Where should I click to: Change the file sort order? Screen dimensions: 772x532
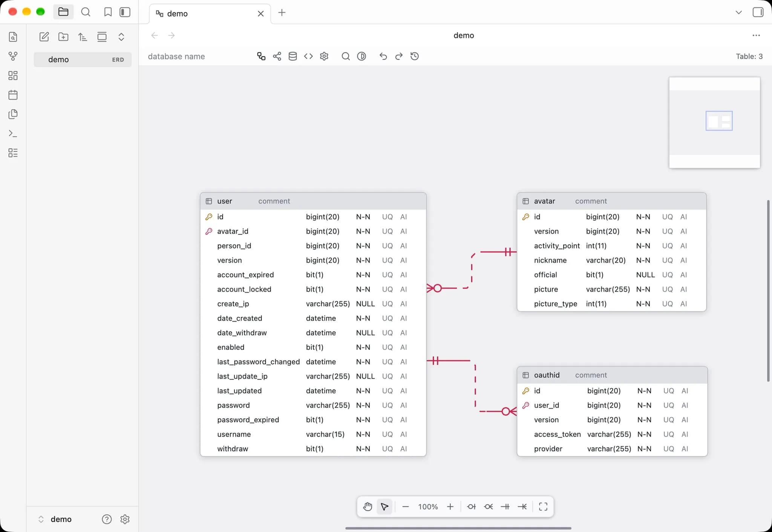(83, 37)
